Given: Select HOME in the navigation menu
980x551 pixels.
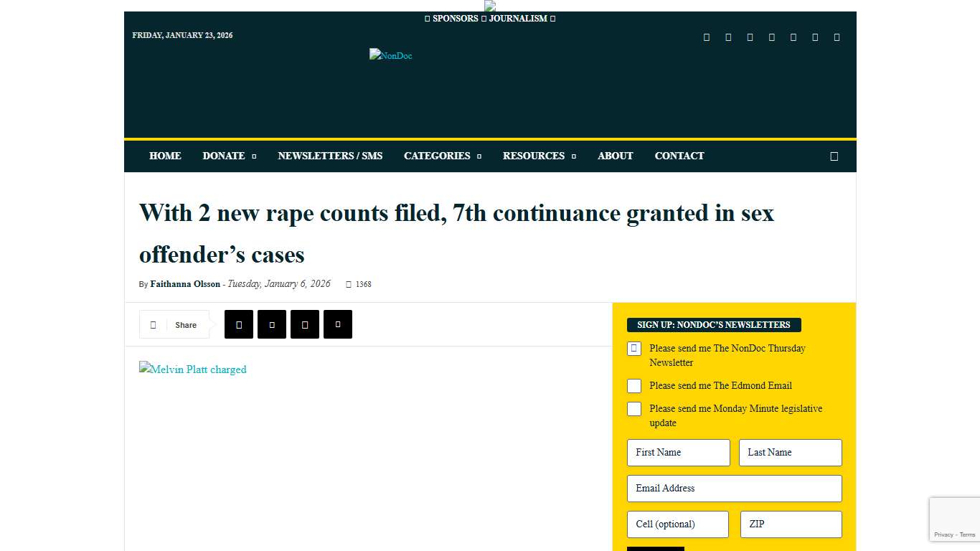Looking at the screenshot, I should click(165, 156).
